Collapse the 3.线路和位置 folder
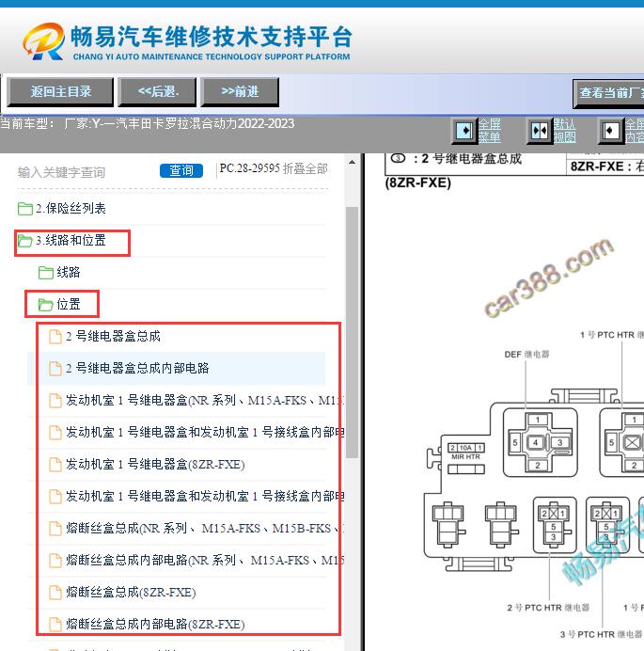This screenshot has width=644, height=651. point(71,240)
